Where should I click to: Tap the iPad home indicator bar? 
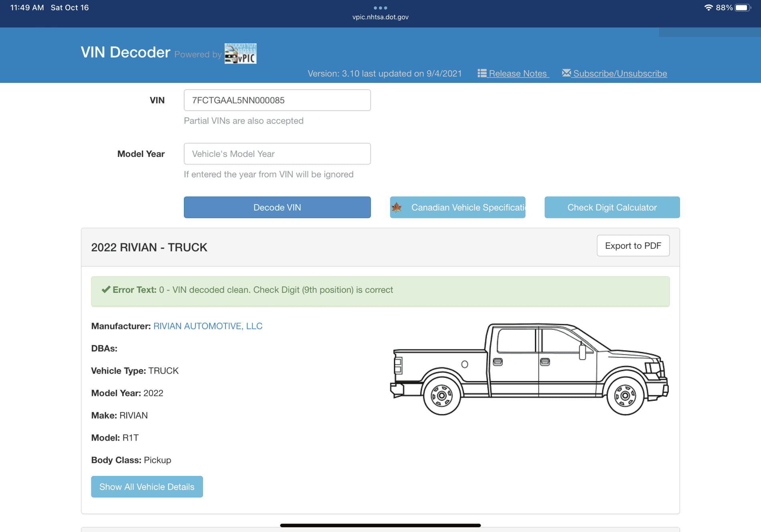pos(380,525)
